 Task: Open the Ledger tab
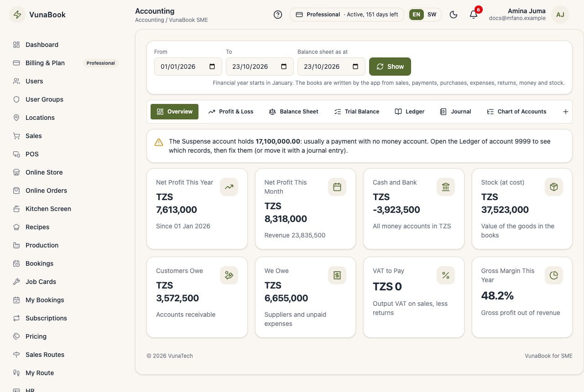(x=410, y=112)
